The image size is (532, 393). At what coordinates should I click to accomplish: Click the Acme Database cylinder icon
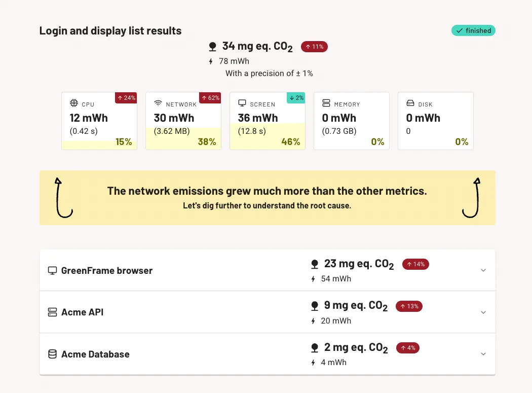(x=52, y=354)
